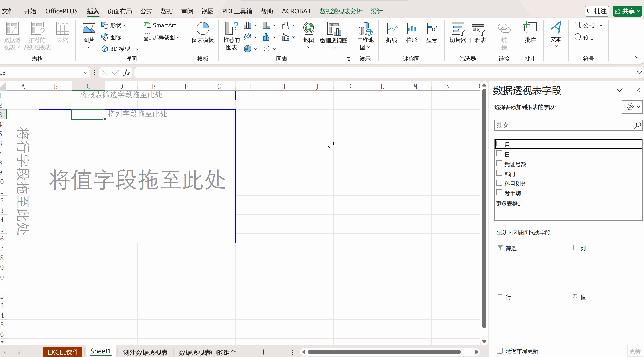644x357 pixels.
Task: Click the field 搜索 search box
Action: (x=563, y=125)
